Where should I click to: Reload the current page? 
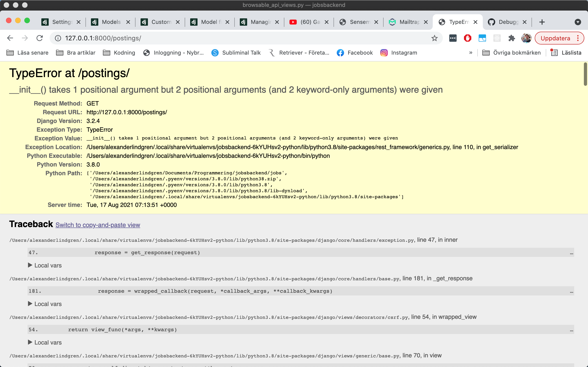(40, 38)
